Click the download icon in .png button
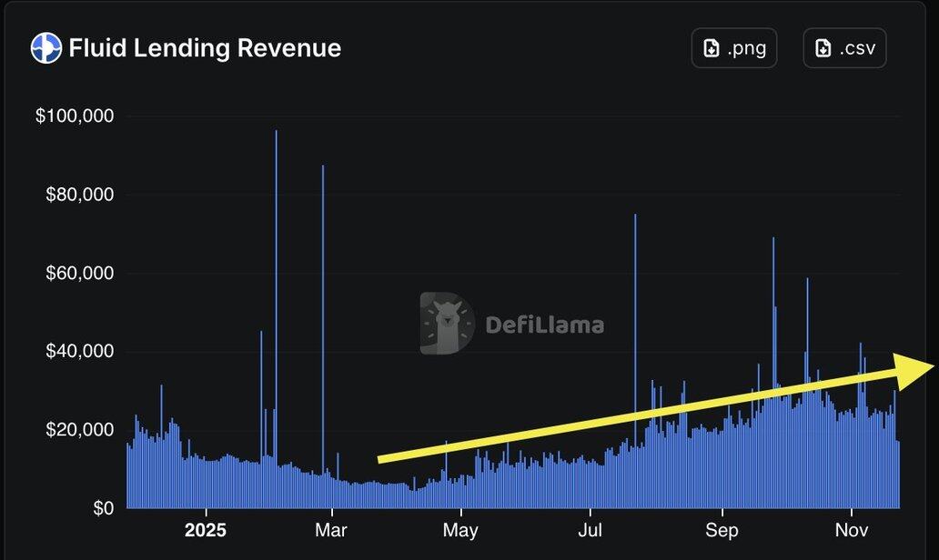This screenshot has height=560, width=939. (711, 48)
